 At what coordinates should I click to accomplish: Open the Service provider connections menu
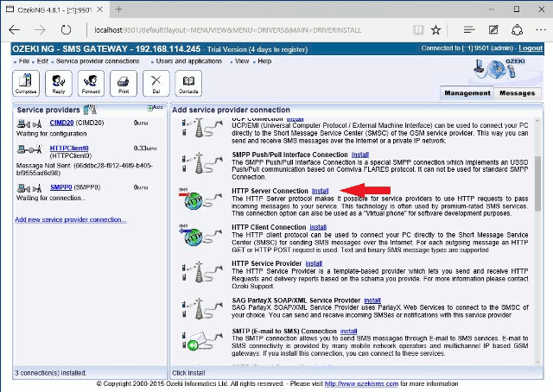coord(98,61)
